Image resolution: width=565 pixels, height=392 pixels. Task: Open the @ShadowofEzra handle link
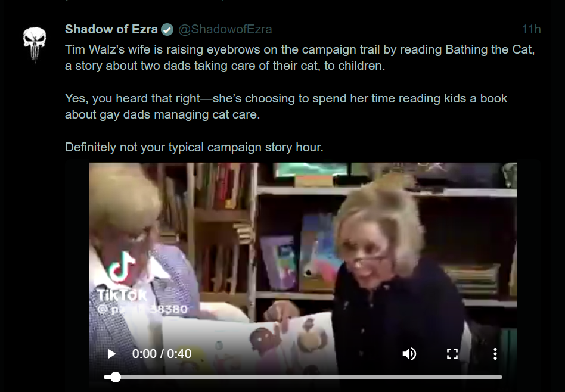225,29
